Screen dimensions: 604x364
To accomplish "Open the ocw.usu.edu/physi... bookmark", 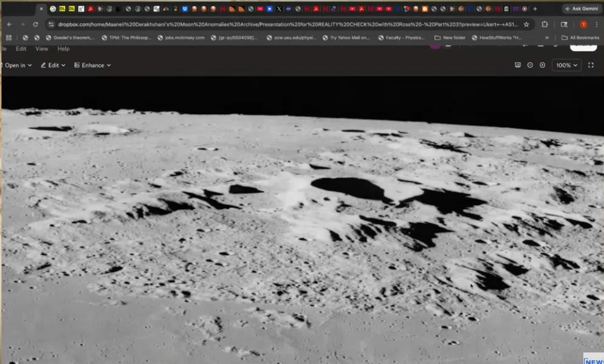I will [x=291, y=38].
